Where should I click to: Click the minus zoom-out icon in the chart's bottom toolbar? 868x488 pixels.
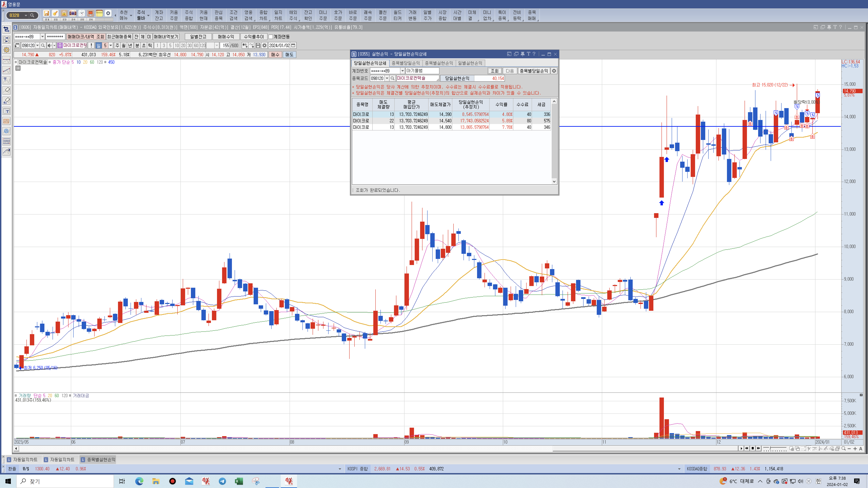point(849,449)
